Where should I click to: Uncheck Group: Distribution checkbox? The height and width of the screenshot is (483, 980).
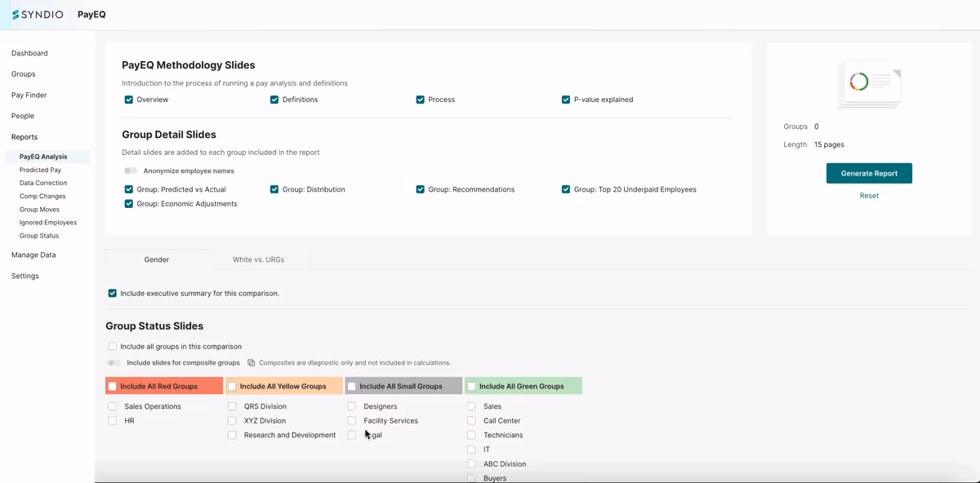pyautogui.click(x=274, y=189)
